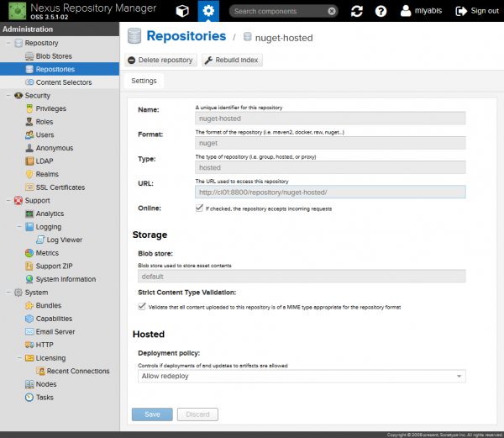Click the Sign out link
Viewport: 504px width, 438px height.
(x=477, y=11)
